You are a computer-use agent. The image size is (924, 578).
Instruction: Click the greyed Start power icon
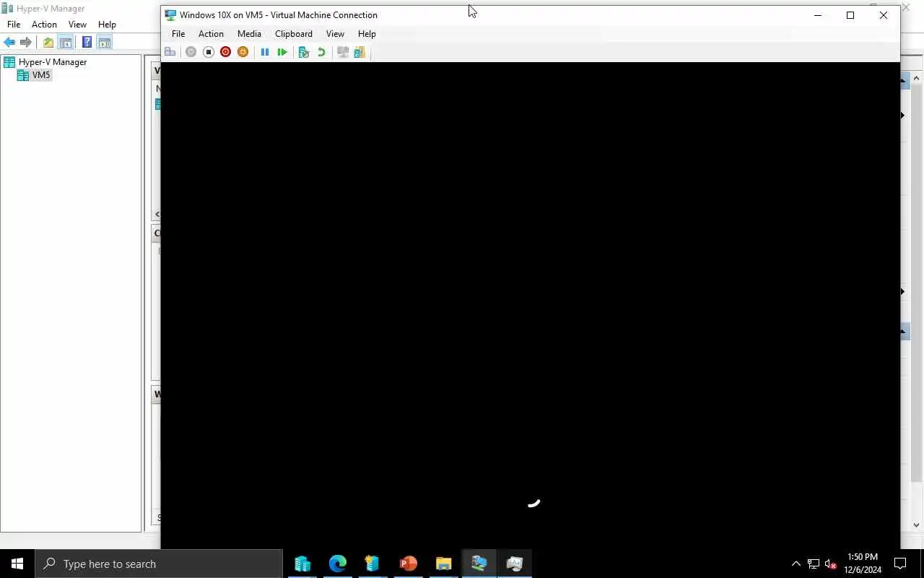tap(191, 52)
